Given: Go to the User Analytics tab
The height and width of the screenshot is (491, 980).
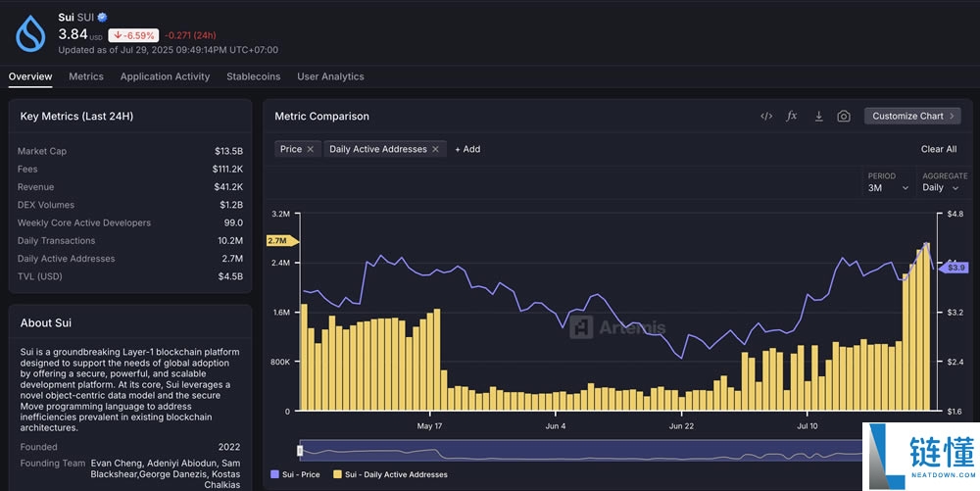Looking at the screenshot, I should point(330,76).
